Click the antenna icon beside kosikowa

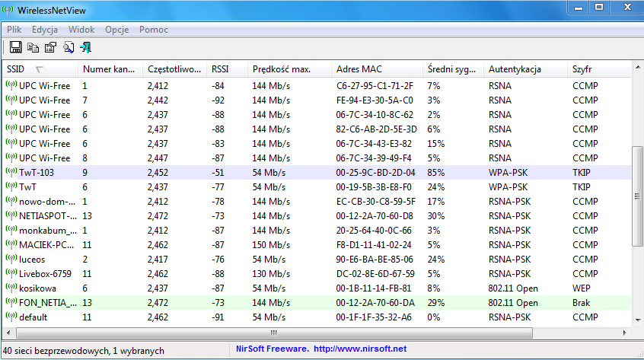click(x=11, y=288)
